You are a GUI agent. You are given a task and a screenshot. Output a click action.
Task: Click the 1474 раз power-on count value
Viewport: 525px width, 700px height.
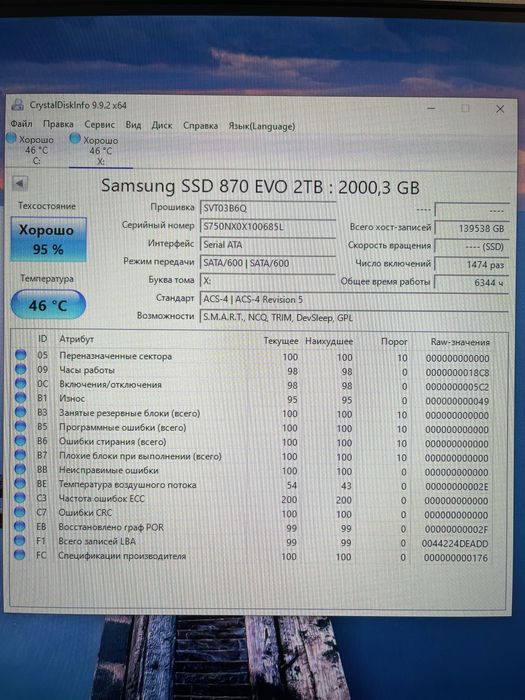(471, 264)
